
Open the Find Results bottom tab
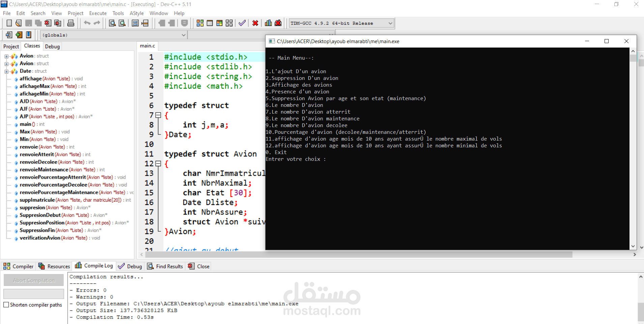coord(165,266)
